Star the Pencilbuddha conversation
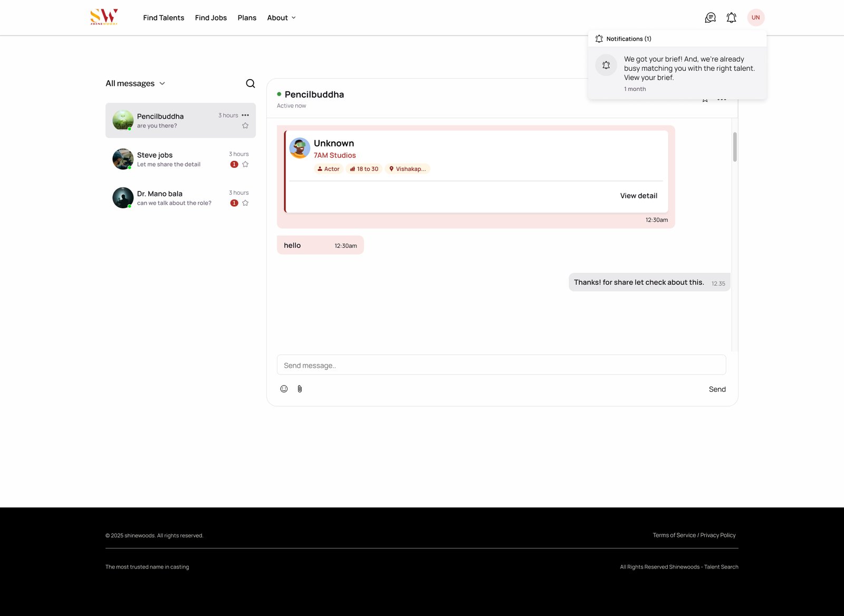Image resolution: width=844 pixels, height=616 pixels. click(x=245, y=126)
